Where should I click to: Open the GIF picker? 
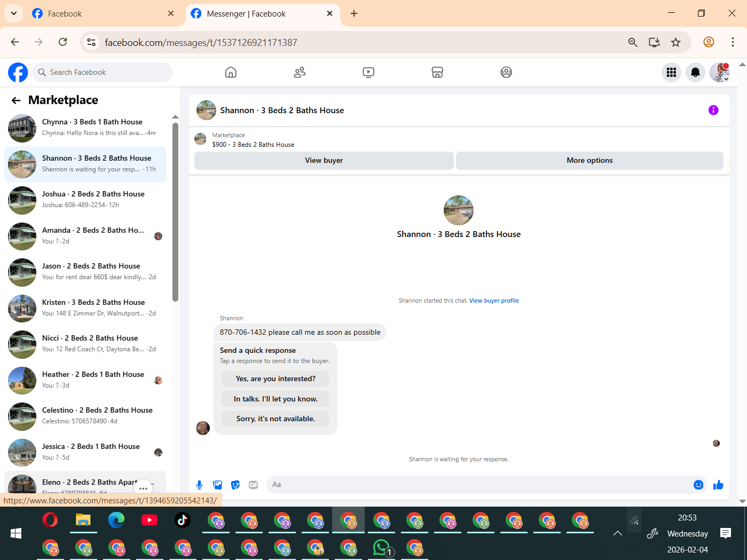[253, 485]
